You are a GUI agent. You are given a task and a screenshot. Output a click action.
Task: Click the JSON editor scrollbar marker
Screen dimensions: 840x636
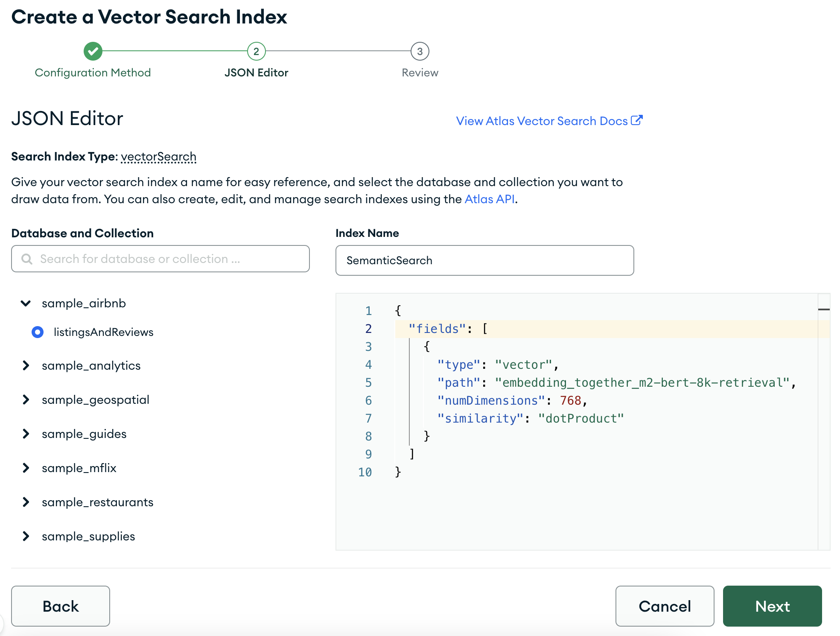coord(824,309)
